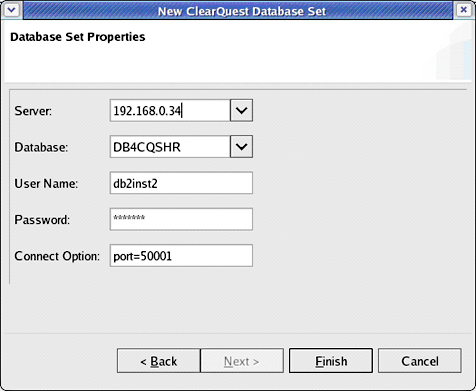Click the Password label
476x391 pixels.
42,220
